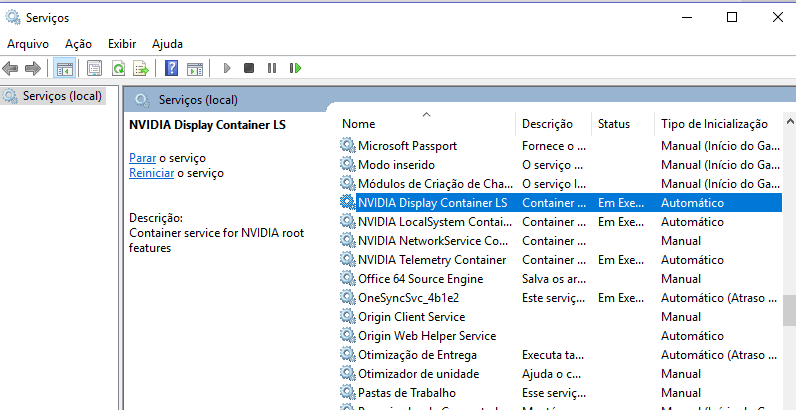The height and width of the screenshot is (410, 796).
Task: Click the Serviços title bar app icon
Action: coord(13,18)
